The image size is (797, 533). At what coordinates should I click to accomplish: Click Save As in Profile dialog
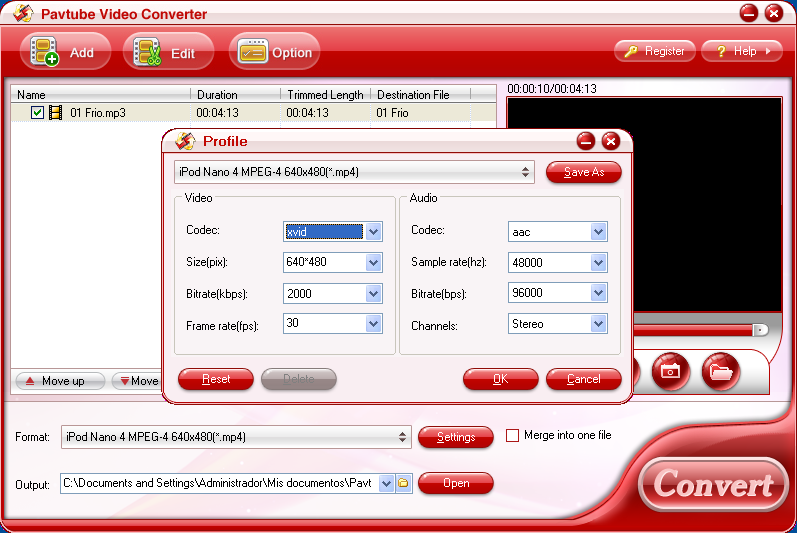coord(584,172)
